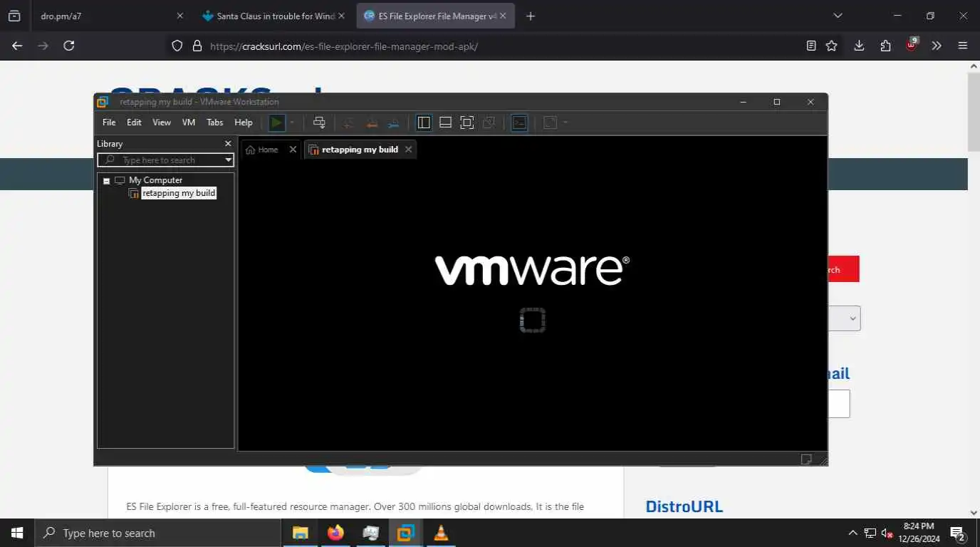The width and height of the screenshot is (980, 547).
Task: Bookmark this page with the star
Action: (831, 46)
